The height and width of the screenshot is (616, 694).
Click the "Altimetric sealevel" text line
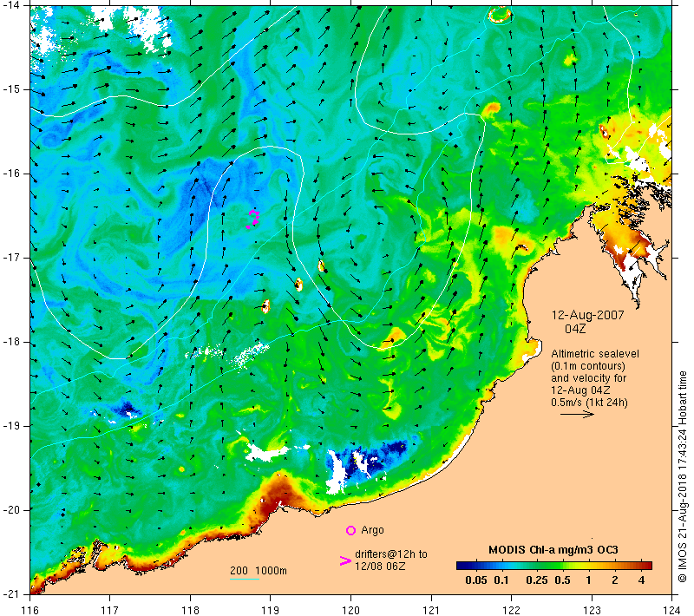pos(595,354)
